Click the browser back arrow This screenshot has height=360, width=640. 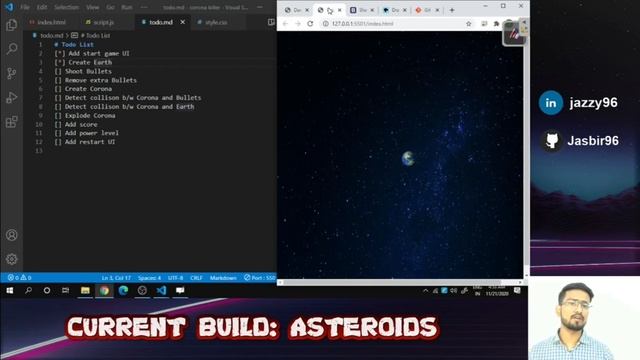click(285, 24)
